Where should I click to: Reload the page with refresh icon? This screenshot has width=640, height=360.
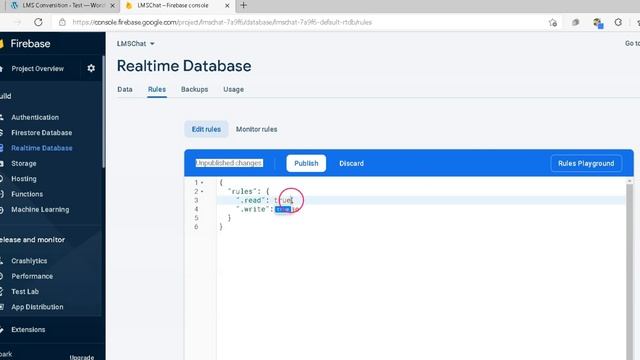pyautogui.click(x=38, y=22)
